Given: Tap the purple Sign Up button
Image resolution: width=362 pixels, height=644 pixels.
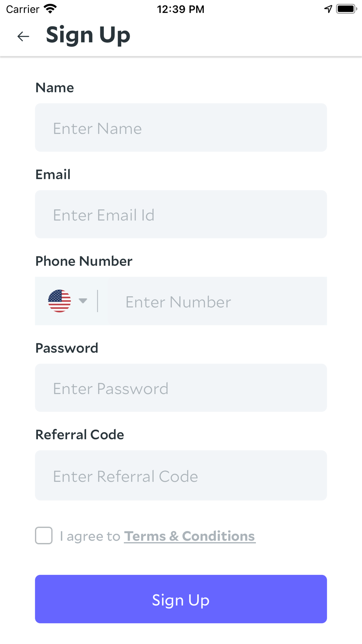Looking at the screenshot, I should [181, 599].
